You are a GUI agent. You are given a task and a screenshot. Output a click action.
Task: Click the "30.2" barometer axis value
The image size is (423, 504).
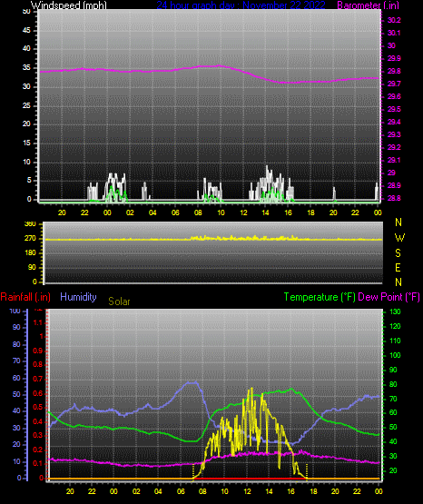coord(394,20)
